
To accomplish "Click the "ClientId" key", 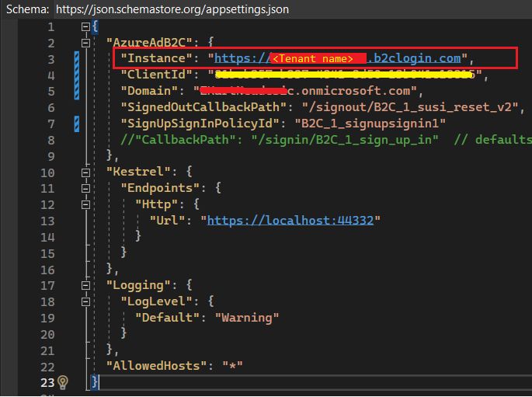I will click(x=157, y=75).
